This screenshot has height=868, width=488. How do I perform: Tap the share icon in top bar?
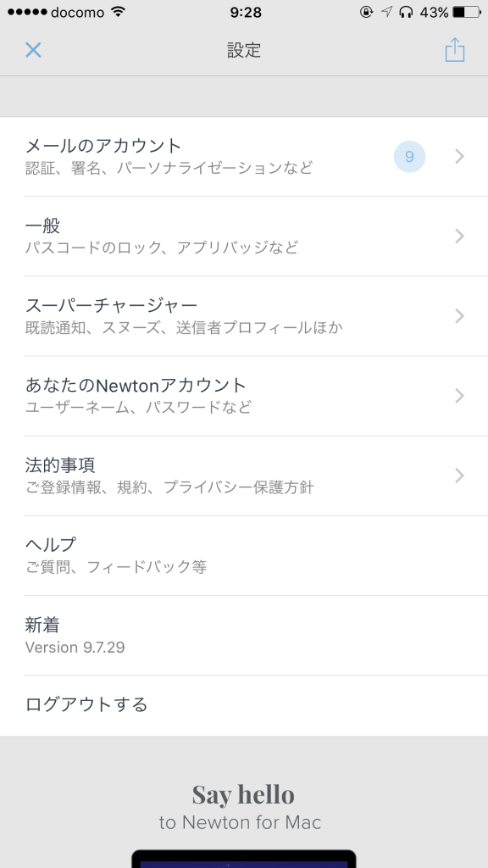coord(455,50)
